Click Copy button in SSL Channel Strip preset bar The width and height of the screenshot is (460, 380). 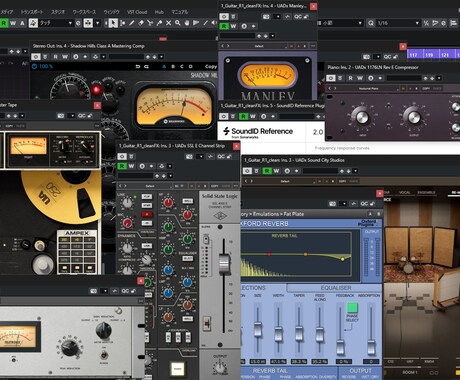point(214,186)
